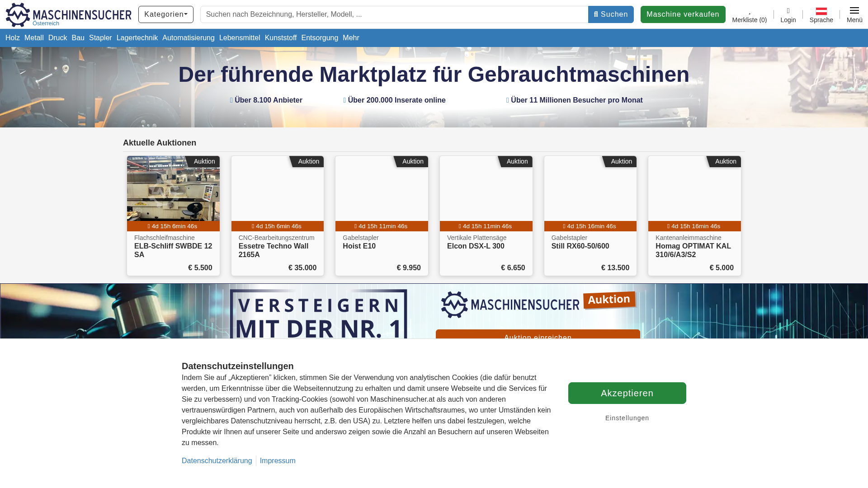Click the Still RX60 auction countdown timer
This screenshot has width=868, height=488.
click(x=590, y=226)
